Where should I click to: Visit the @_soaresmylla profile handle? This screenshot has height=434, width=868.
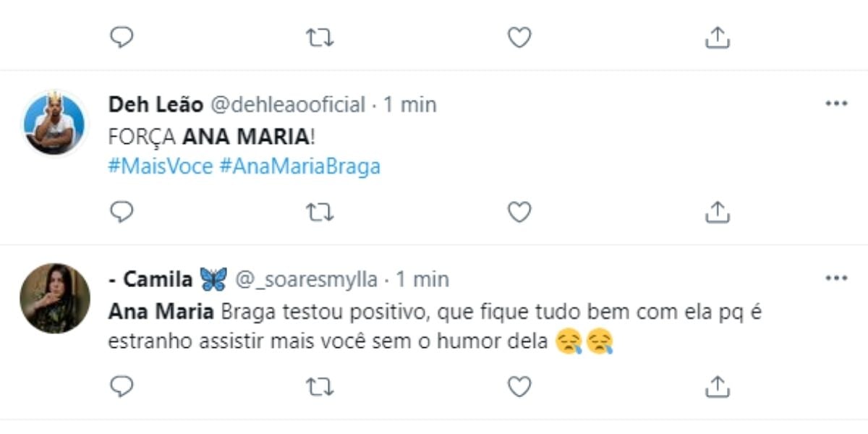pos(308,279)
